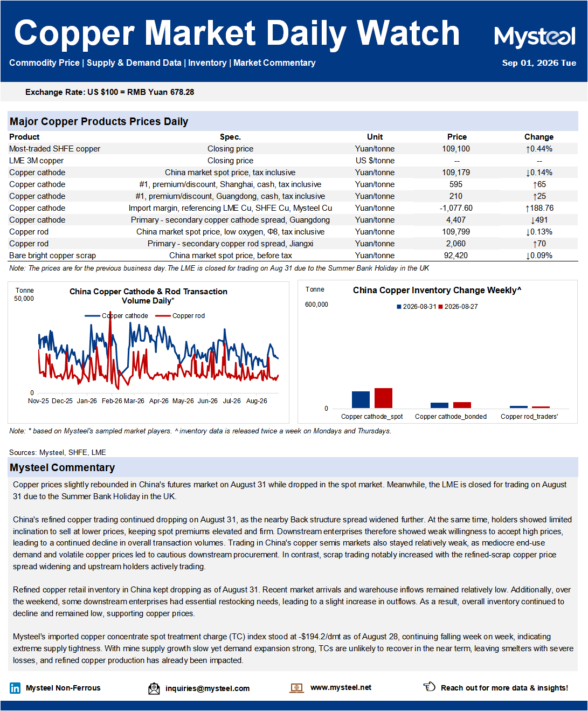
Task: Click the 'Price' column header
Action: 456,137
